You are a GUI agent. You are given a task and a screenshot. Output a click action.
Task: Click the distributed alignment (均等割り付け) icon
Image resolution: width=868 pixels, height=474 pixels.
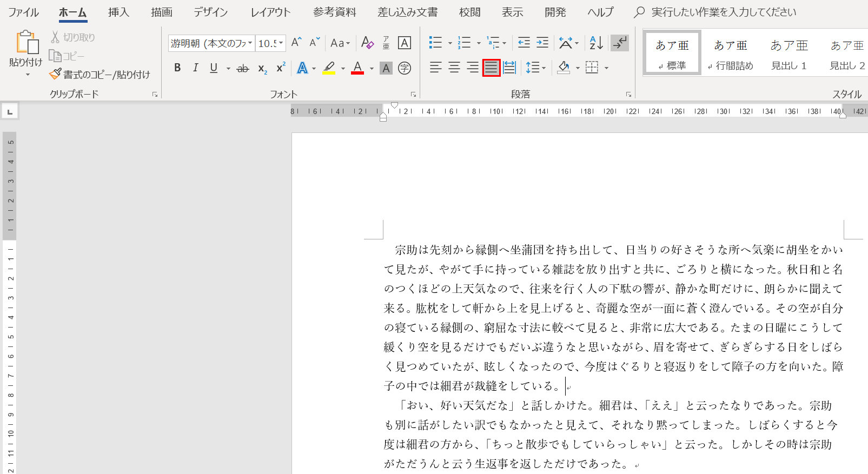[509, 68]
